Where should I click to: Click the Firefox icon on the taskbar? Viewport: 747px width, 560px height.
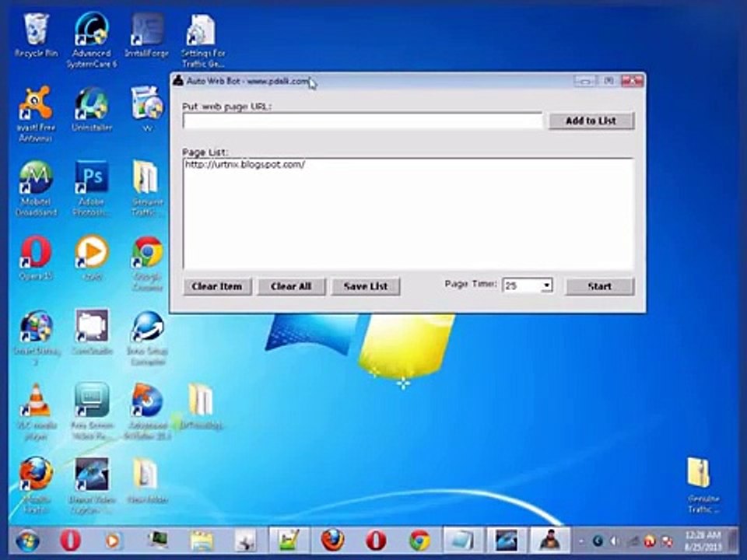[x=332, y=541]
